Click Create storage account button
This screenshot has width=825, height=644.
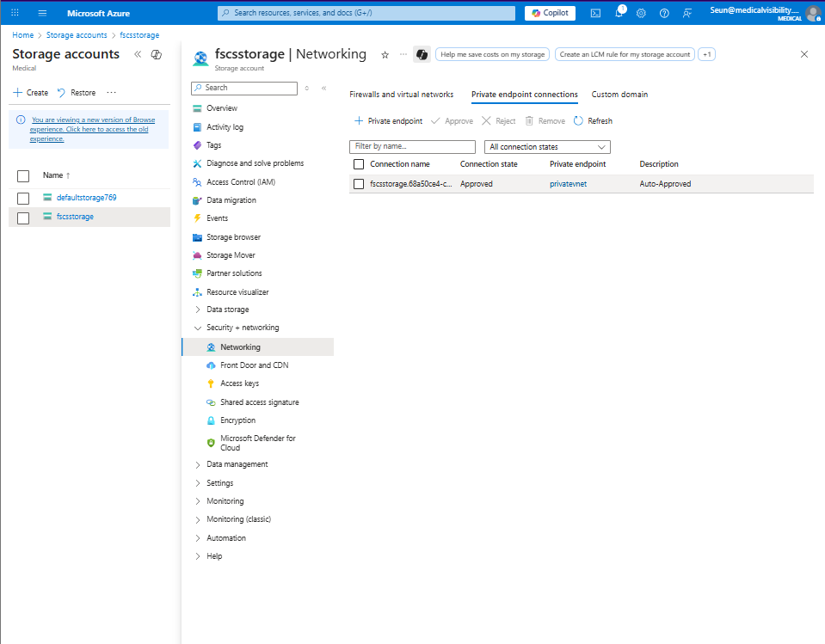point(30,93)
